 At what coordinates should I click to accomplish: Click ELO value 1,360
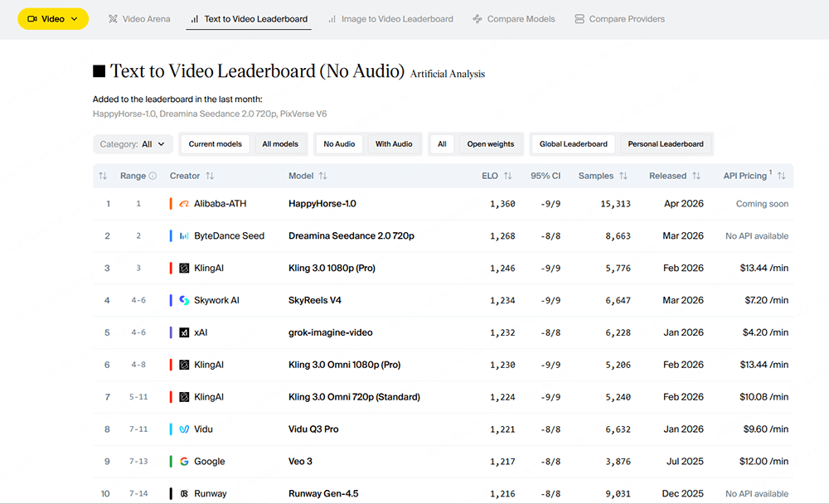pos(502,204)
